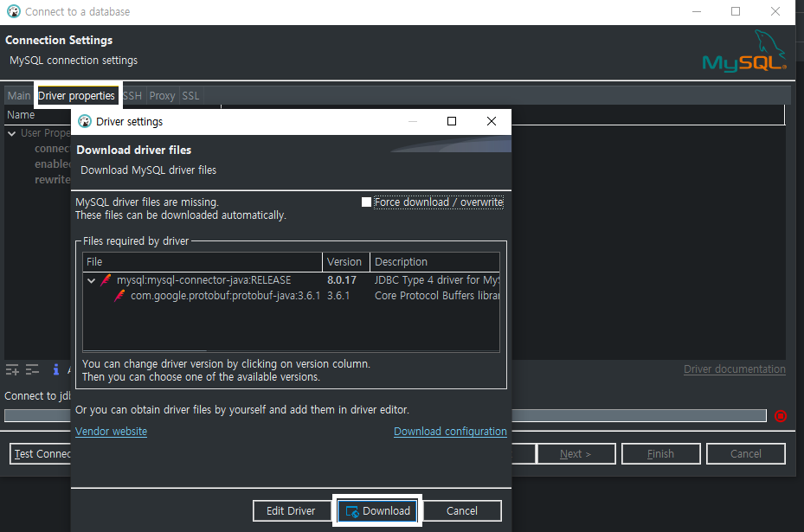Image resolution: width=804 pixels, height=532 pixels.
Task: Open Driver documentation link
Action: tap(734, 369)
